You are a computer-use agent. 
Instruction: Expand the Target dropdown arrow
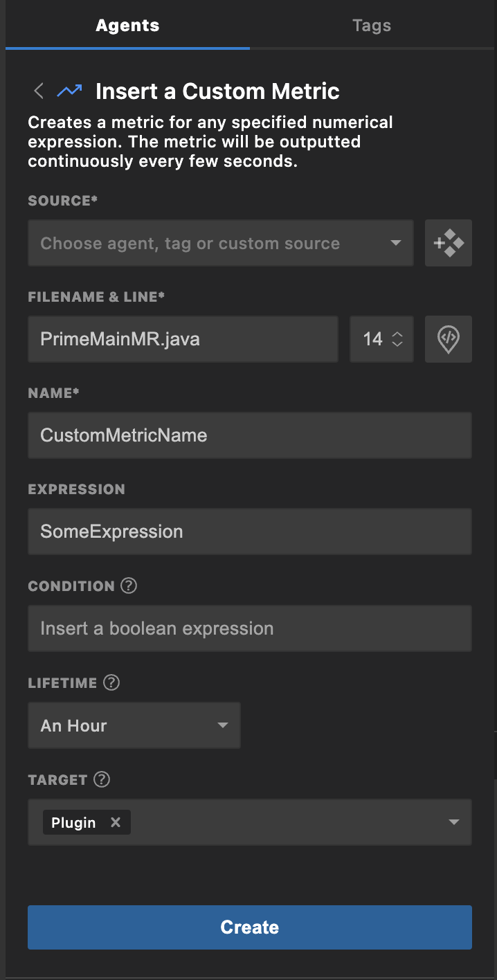click(x=454, y=822)
